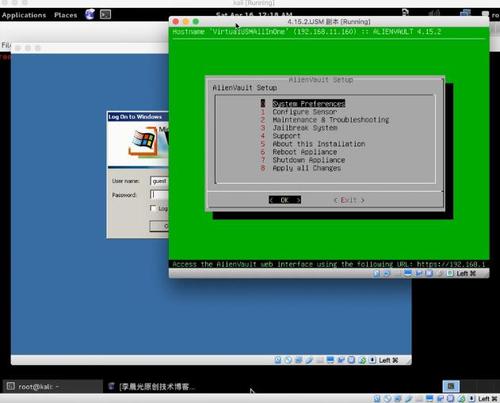Click shared folders indicator in Windows VM status bar
500x403 pixels.
(320, 360)
